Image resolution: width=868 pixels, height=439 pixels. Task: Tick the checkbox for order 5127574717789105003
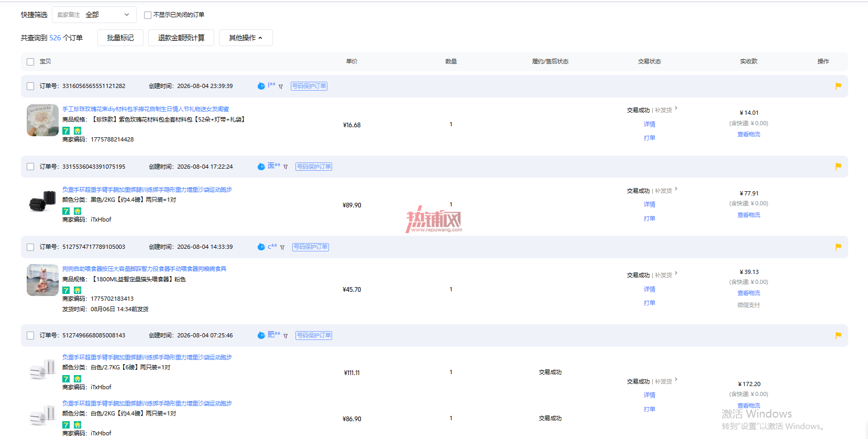(30, 247)
